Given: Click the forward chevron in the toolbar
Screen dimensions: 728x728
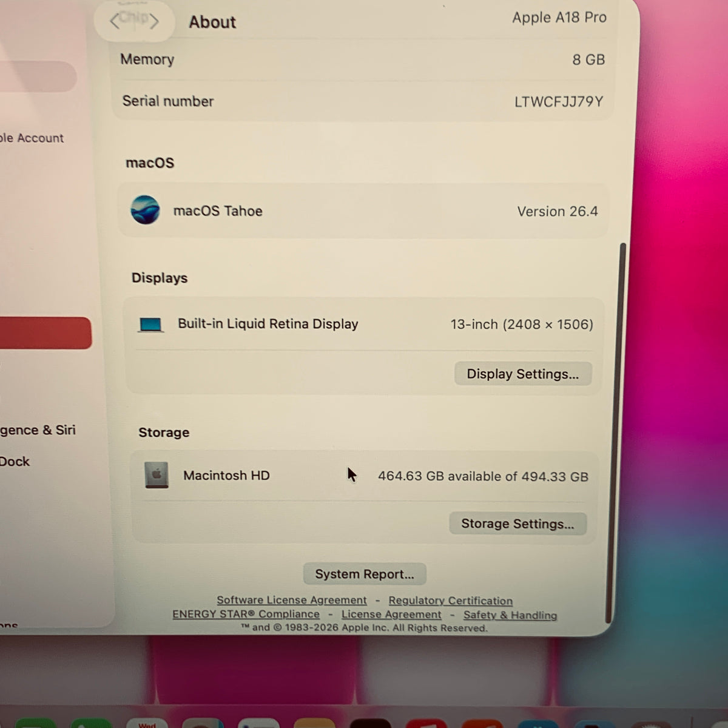Looking at the screenshot, I should (x=154, y=22).
